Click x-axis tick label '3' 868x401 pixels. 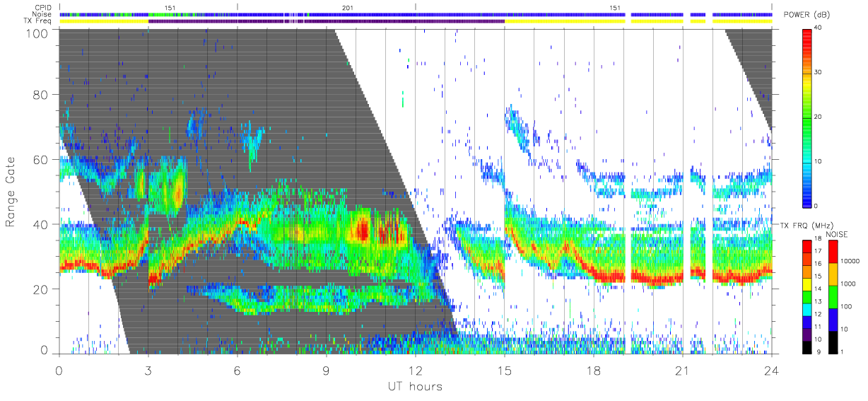coord(148,370)
